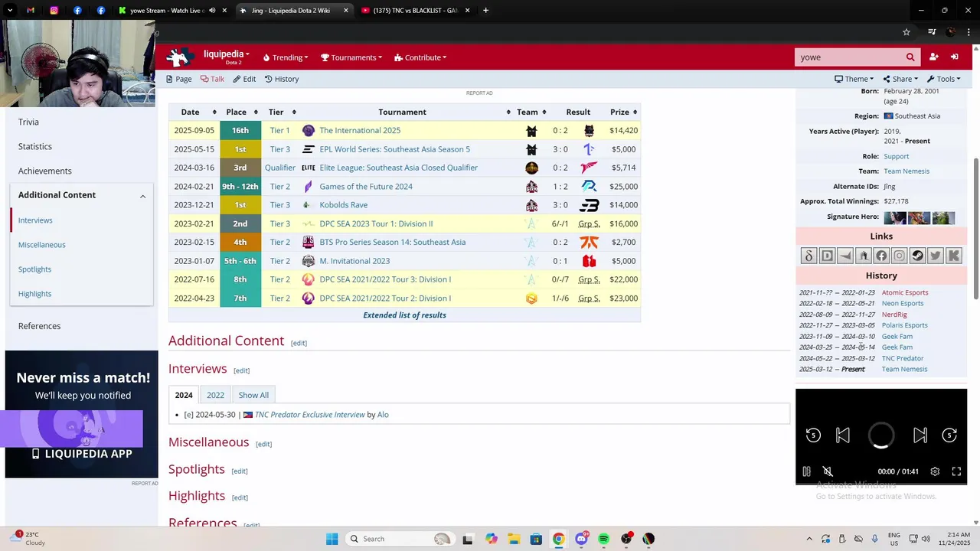Screen dimensions: 980x551
Task: Open the Steam profile link icon
Action: click(917, 256)
